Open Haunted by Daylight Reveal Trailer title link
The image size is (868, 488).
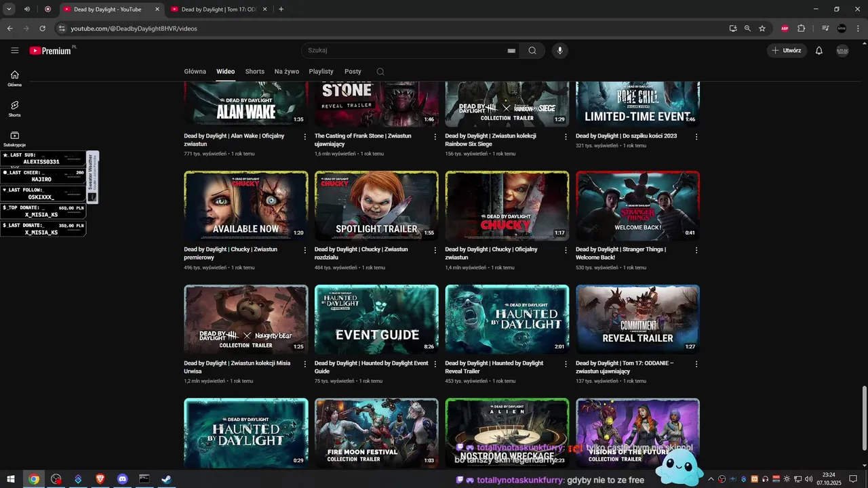pos(494,367)
